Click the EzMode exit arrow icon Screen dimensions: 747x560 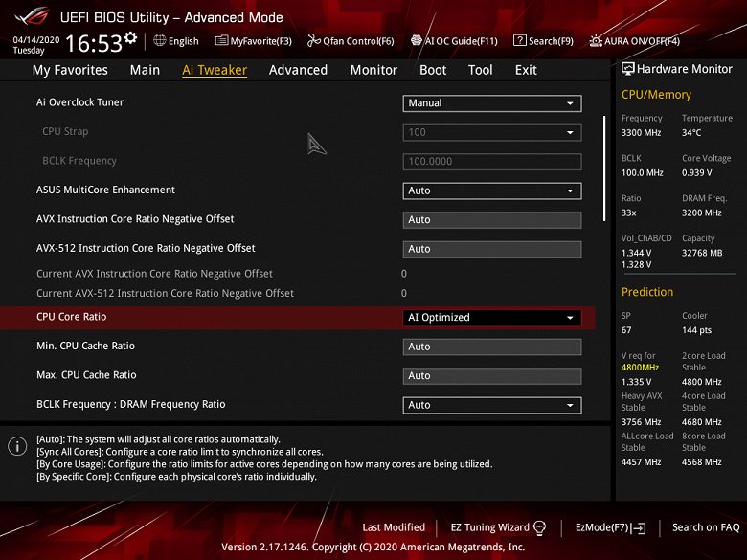pos(639,527)
